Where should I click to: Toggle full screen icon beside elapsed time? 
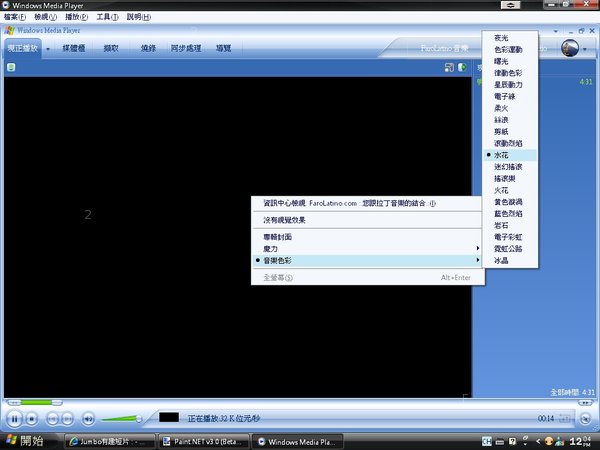pyautogui.click(x=565, y=419)
